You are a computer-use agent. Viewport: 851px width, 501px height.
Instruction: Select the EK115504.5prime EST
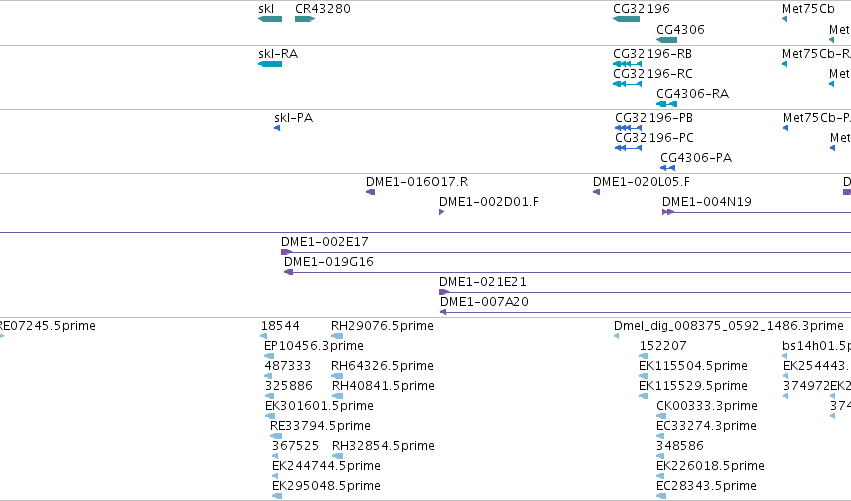(644, 377)
